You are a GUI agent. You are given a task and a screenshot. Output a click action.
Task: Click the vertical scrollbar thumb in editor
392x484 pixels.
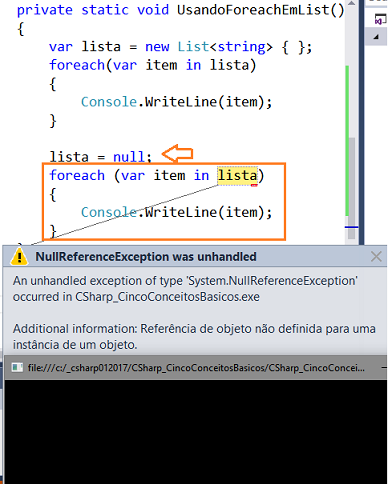tap(351, 188)
